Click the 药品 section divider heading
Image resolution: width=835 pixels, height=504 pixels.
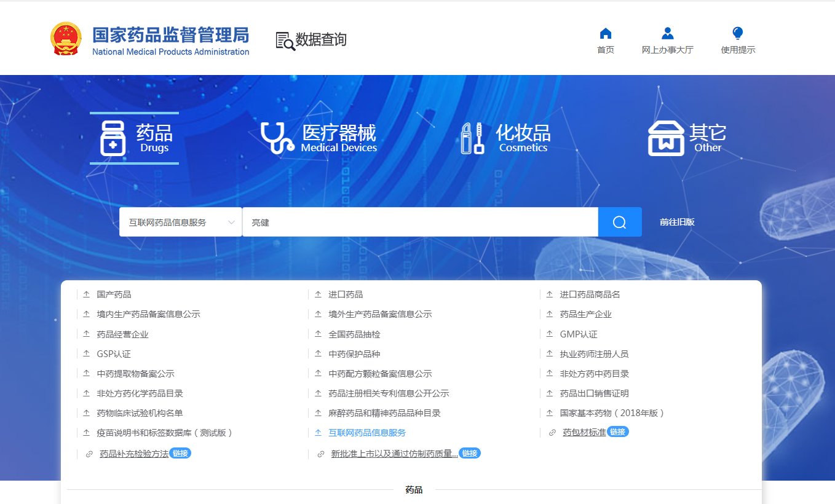click(x=414, y=490)
